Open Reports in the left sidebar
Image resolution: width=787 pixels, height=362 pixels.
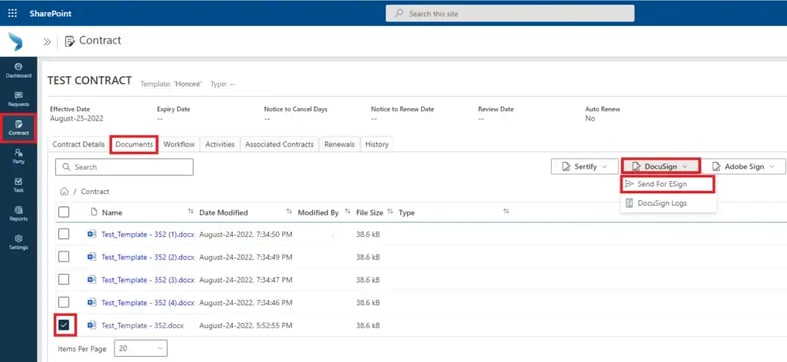(19, 213)
